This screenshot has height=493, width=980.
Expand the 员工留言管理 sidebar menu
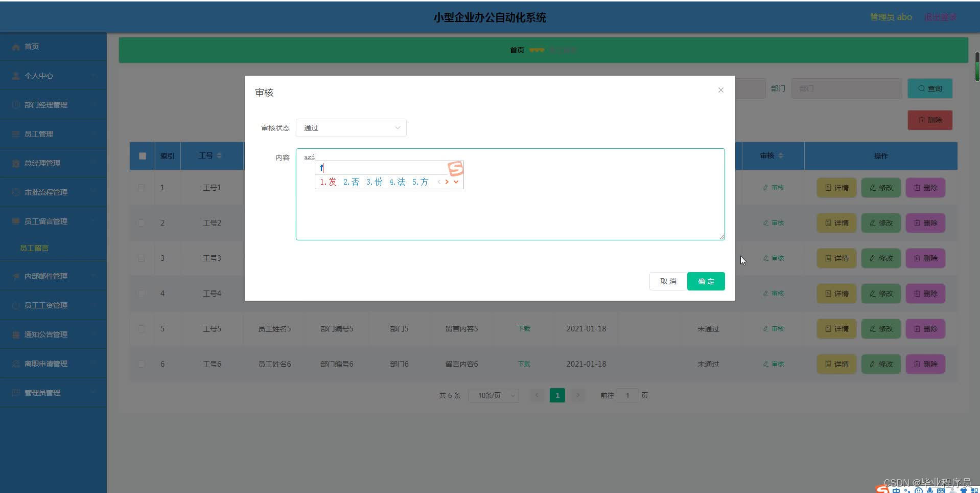click(x=53, y=221)
